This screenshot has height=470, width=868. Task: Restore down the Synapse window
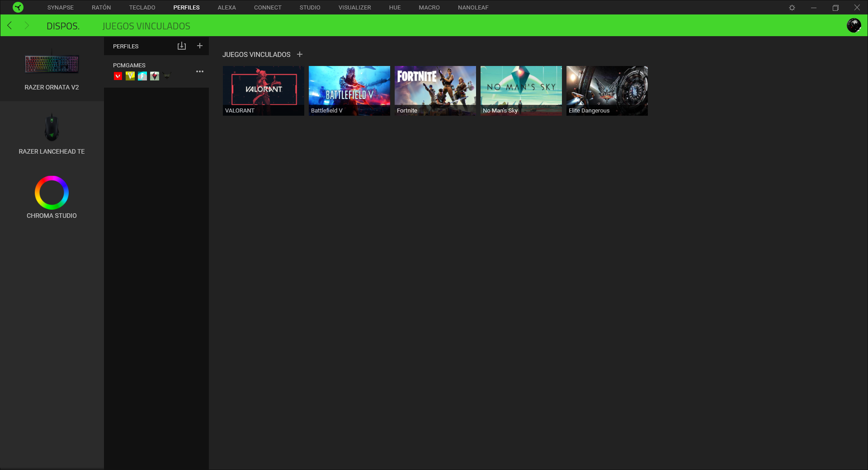click(835, 8)
